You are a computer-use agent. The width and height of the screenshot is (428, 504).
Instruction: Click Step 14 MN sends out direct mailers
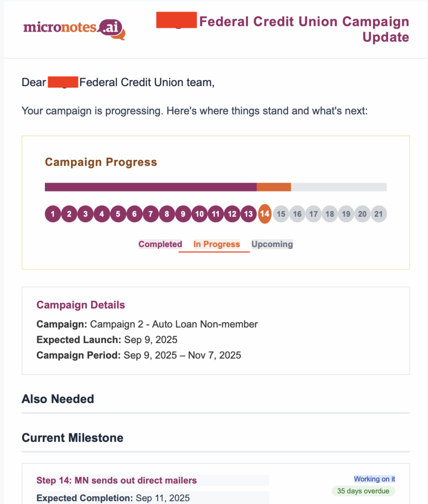click(x=116, y=480)
